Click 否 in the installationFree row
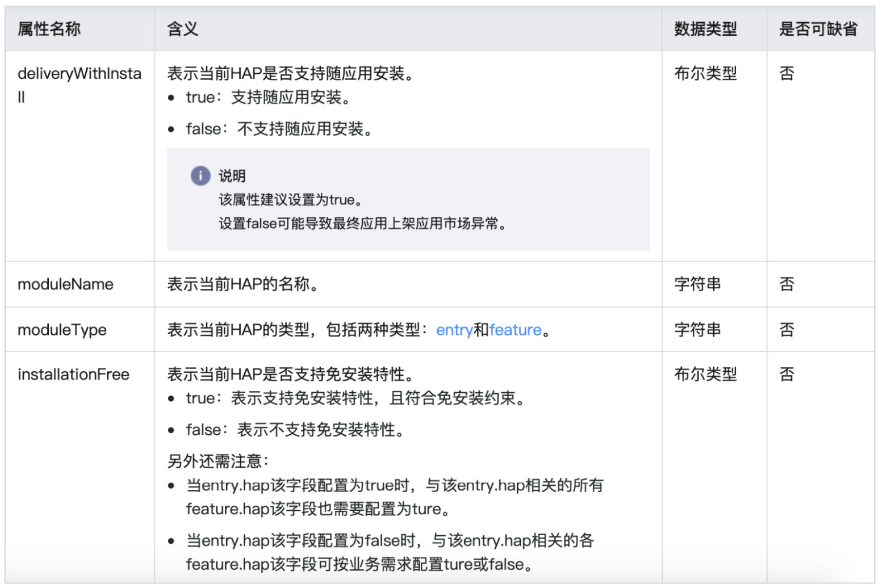887x588 pixels. tap(786, 375)
